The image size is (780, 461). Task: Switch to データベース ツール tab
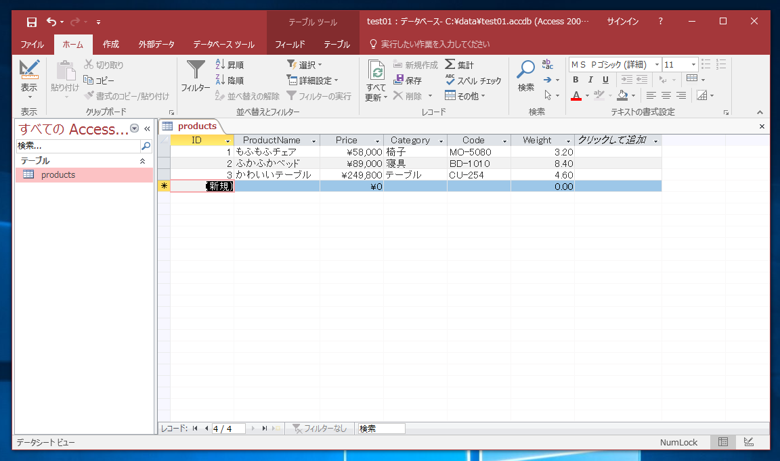pos(224,44)
